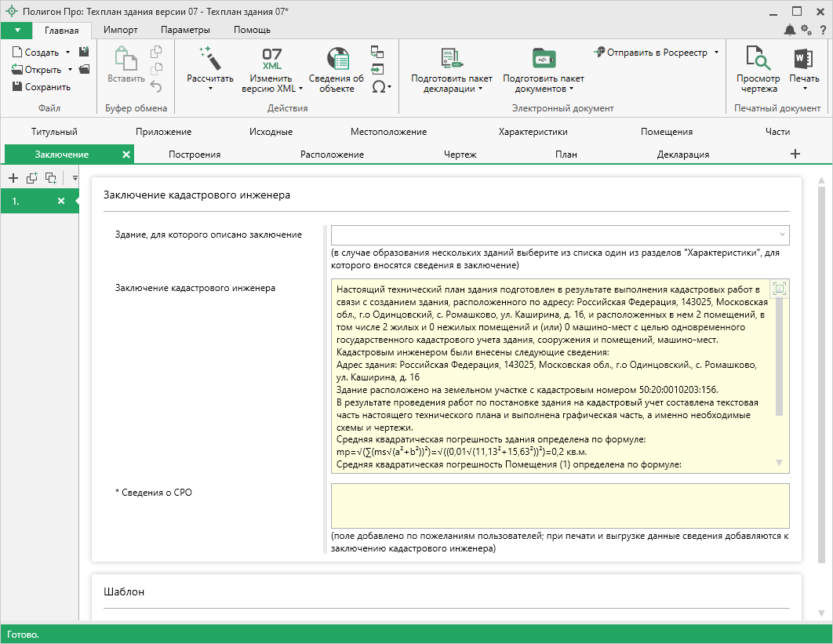
Task: Click the Omega special symbol icon
Action: [378, 87]
